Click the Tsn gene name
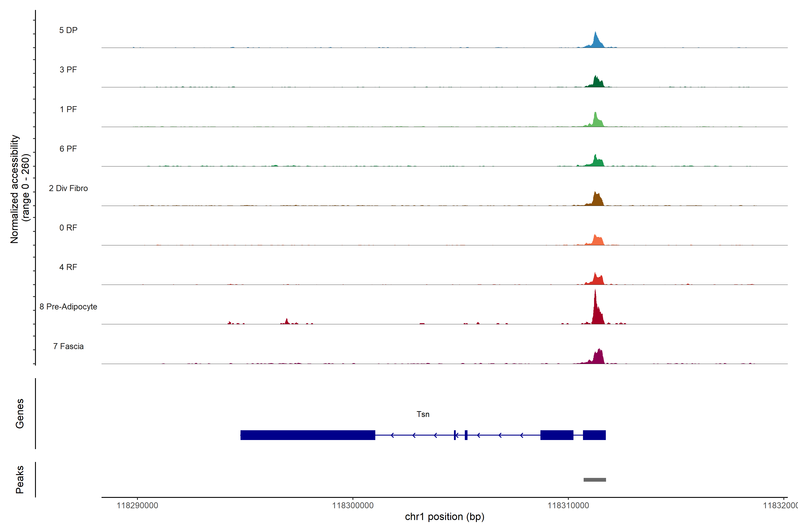798x532 pixels. 423,414
